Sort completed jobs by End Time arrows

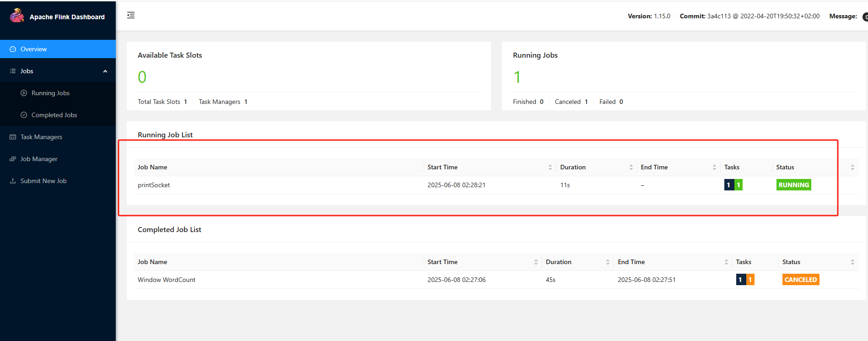point(726,262)
